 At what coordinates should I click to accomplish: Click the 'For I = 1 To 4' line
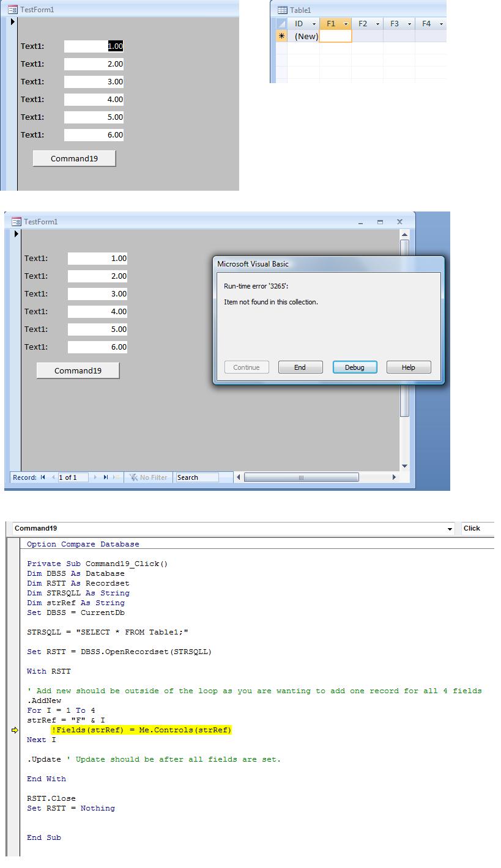click(x=61, y=710)
